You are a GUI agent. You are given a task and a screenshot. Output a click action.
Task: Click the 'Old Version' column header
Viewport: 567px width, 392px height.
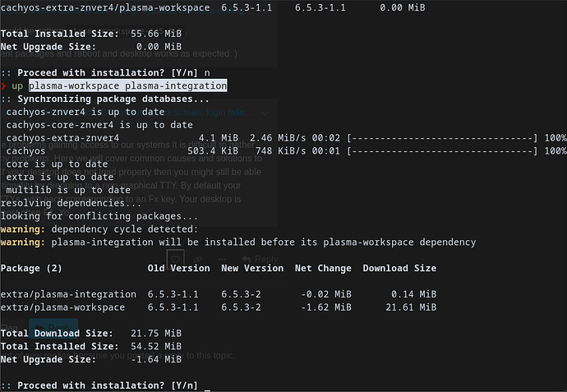(178, 268)
